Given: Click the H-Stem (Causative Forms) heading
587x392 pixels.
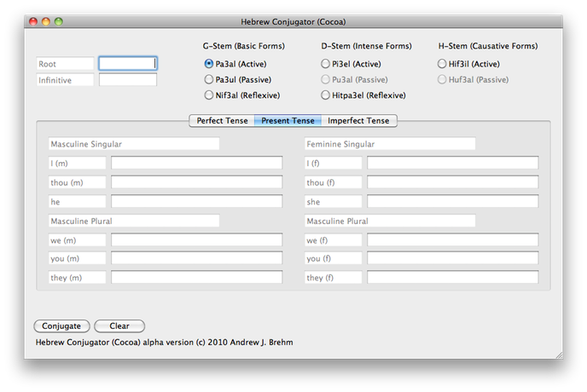Looking at the screenshot, I should tap(488, 46).
